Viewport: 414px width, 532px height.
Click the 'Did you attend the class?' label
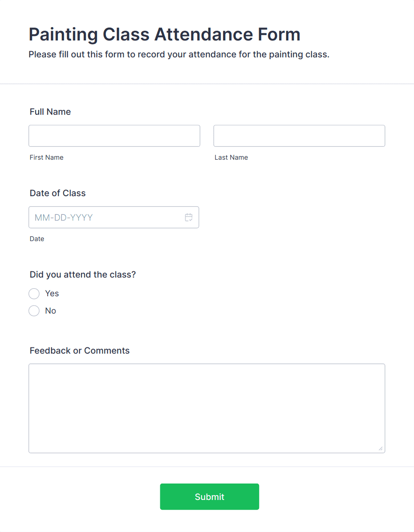pos(82,274)
